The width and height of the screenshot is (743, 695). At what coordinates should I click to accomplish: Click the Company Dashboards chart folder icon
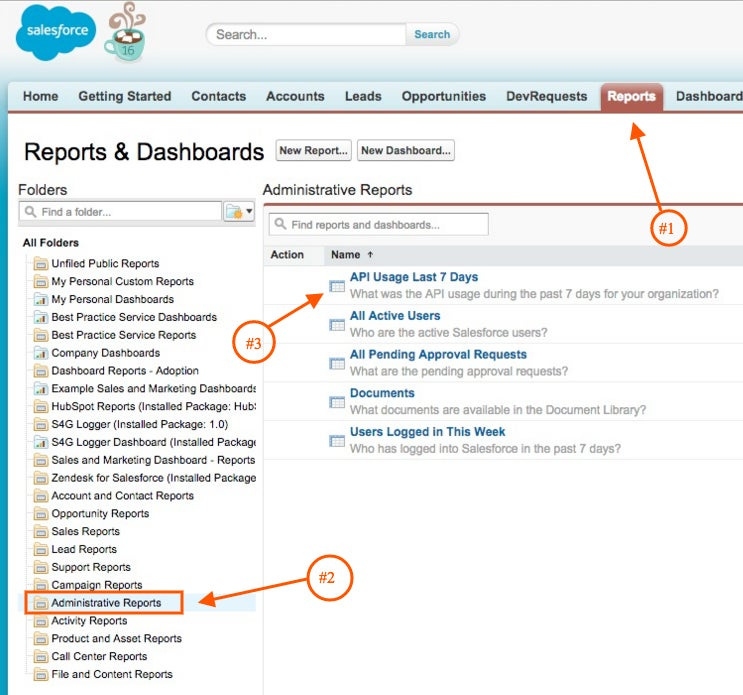(41, 353)
